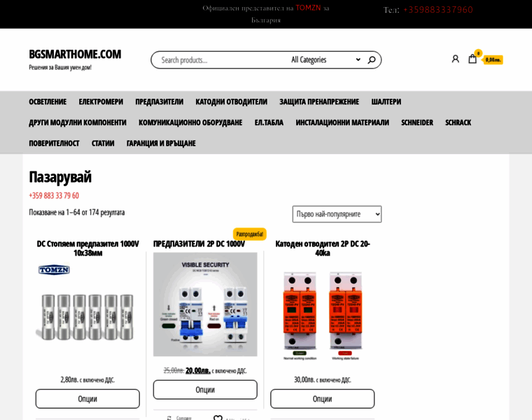Open the shopping cart bag icon

pyautogui.click(x=472, y=59)
